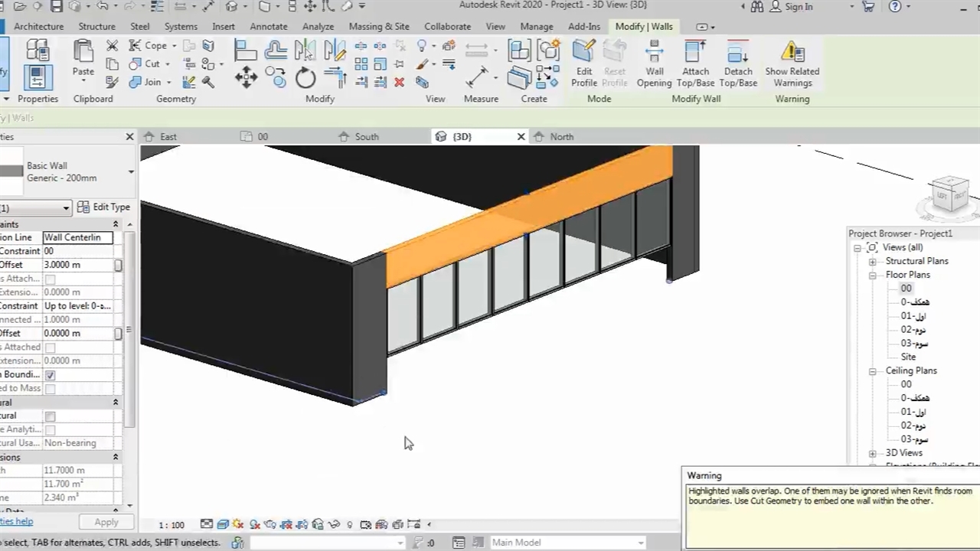Enable the Structural checkbox

click(50, 416)
